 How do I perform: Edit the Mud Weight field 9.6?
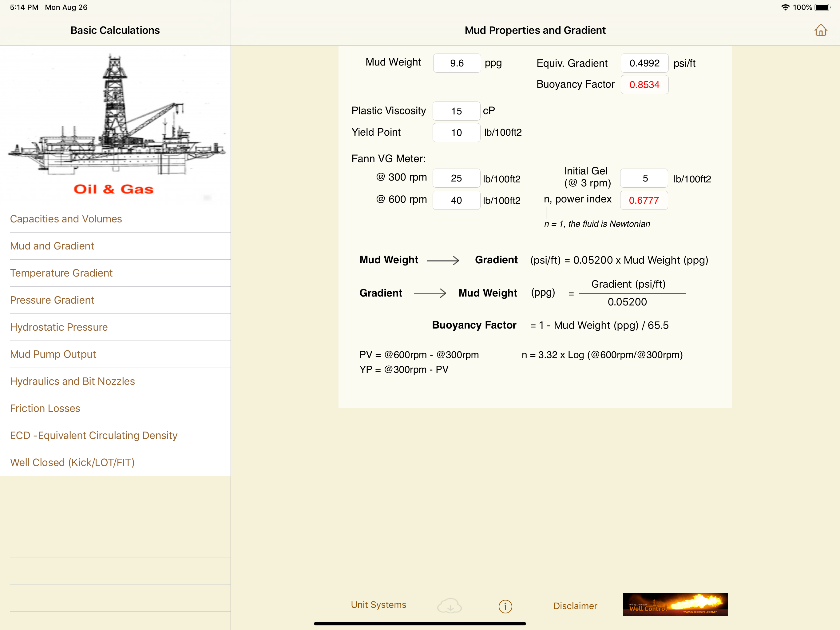pyautogui.click(x=457, y=63)
